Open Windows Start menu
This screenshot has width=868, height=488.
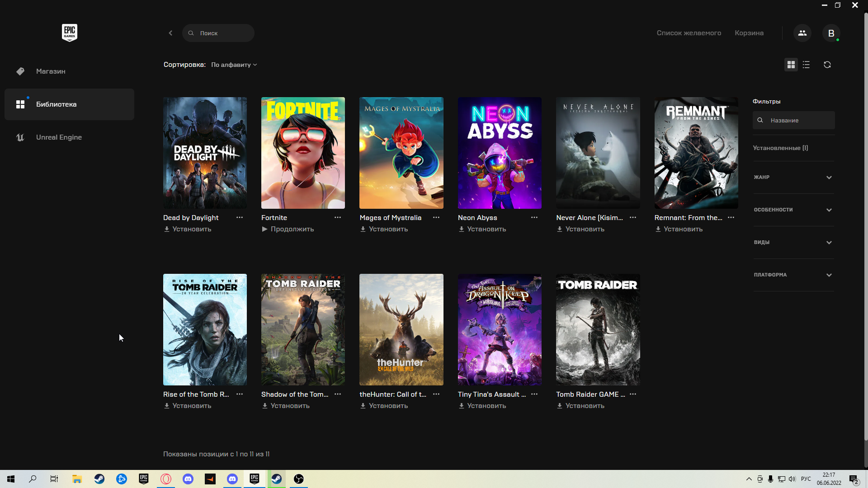[11, 479]
